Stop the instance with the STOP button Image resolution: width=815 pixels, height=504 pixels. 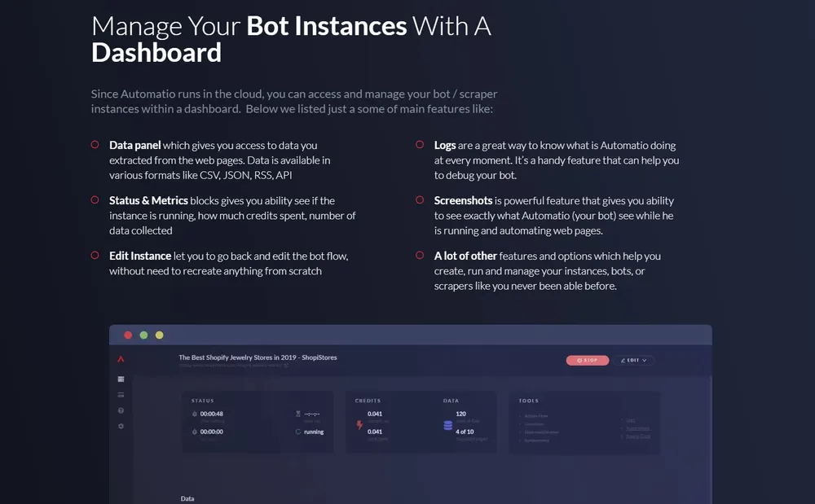(588, 360)
